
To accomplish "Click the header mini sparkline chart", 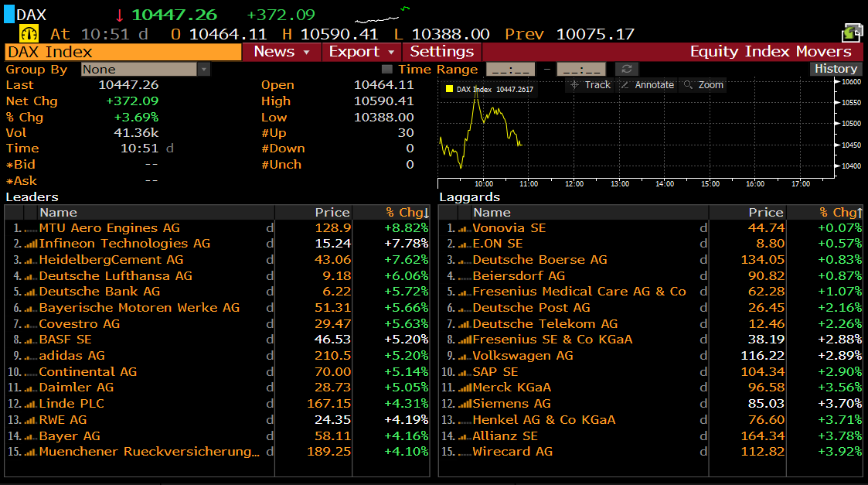I will click(x=382, y=15).
